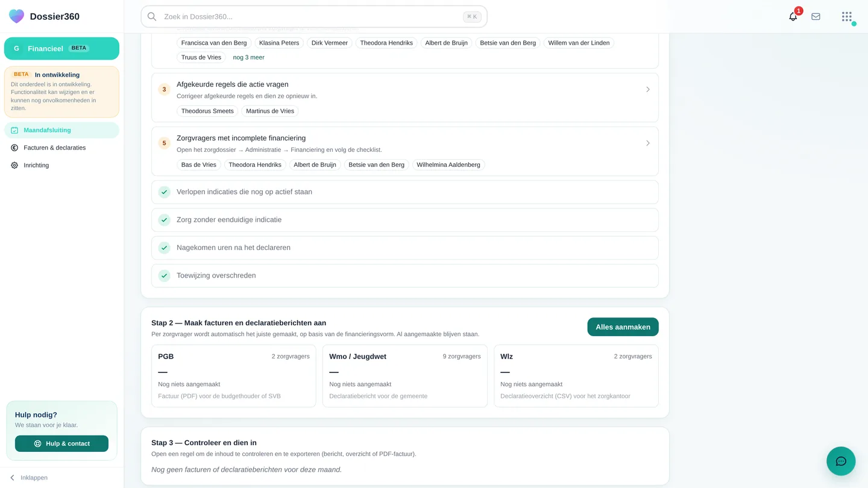Click the check icon beside Toewijzing overschreden

[164, 276]
